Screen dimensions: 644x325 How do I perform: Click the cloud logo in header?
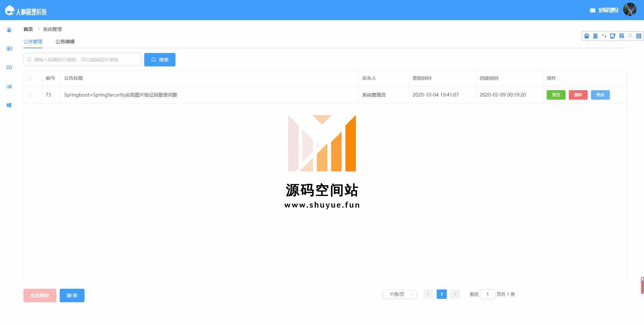pyautogui.click(x=10, y=10)
